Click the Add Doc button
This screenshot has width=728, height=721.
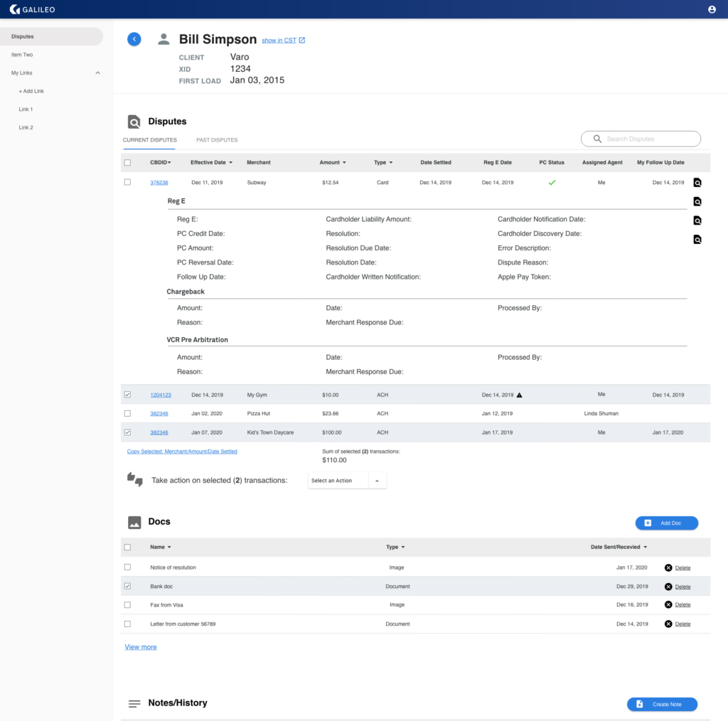coord(666,523)
